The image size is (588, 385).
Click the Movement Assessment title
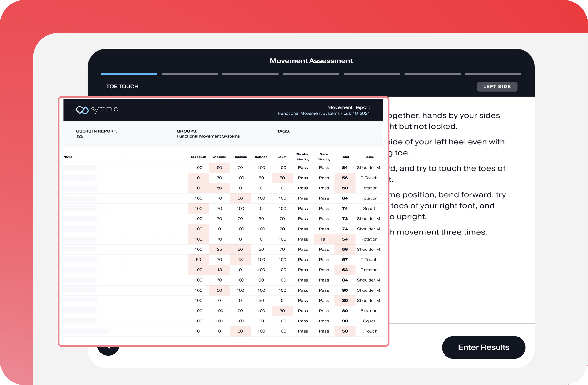(x=311, y=61)
